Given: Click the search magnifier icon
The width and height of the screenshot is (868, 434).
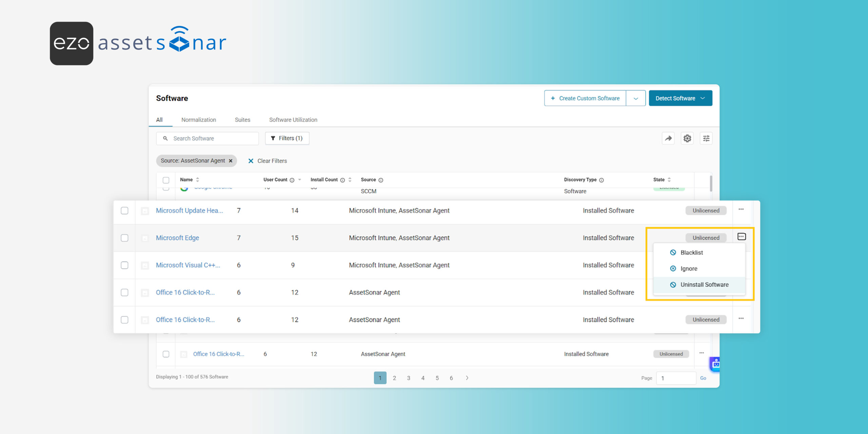Looking at the screenshot, I should (x=165, y=138).
